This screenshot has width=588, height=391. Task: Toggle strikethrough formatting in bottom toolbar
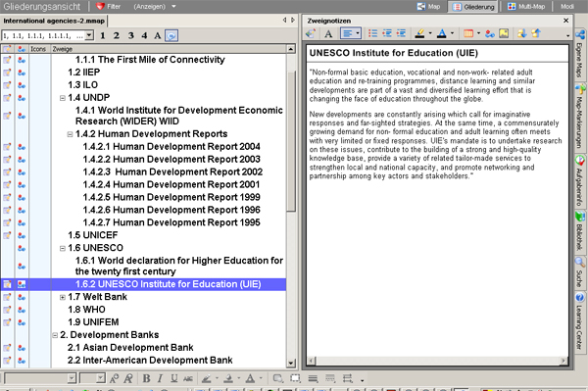tap(188, 378)
